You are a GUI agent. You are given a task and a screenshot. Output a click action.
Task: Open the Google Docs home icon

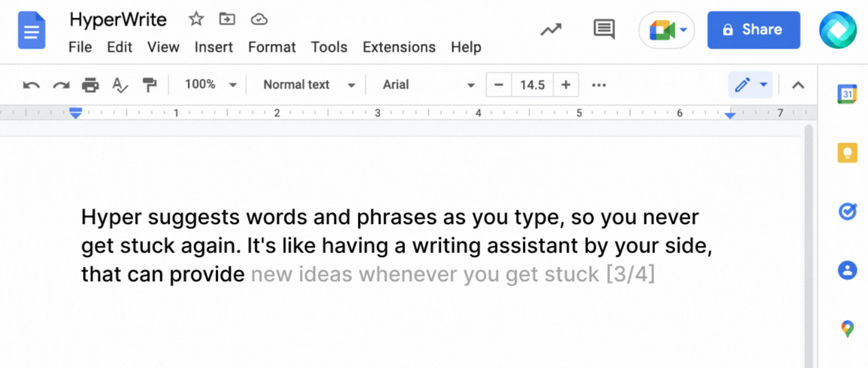(x=31, y=30)
